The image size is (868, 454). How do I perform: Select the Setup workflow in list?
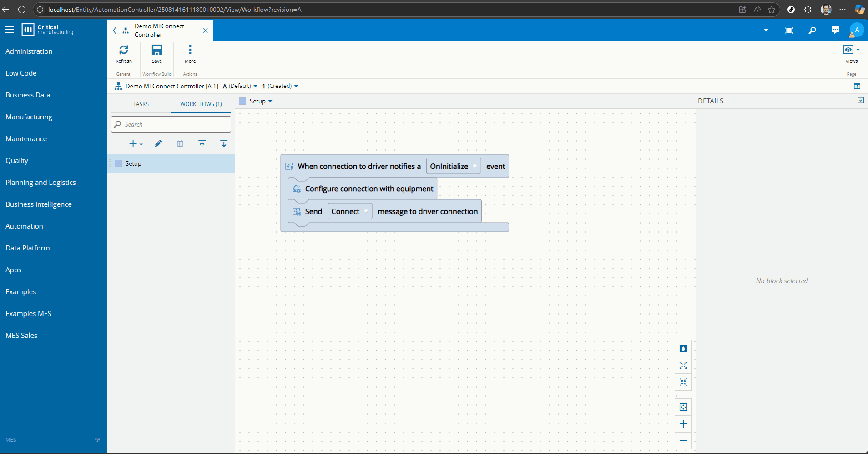[x=172, y=163]
